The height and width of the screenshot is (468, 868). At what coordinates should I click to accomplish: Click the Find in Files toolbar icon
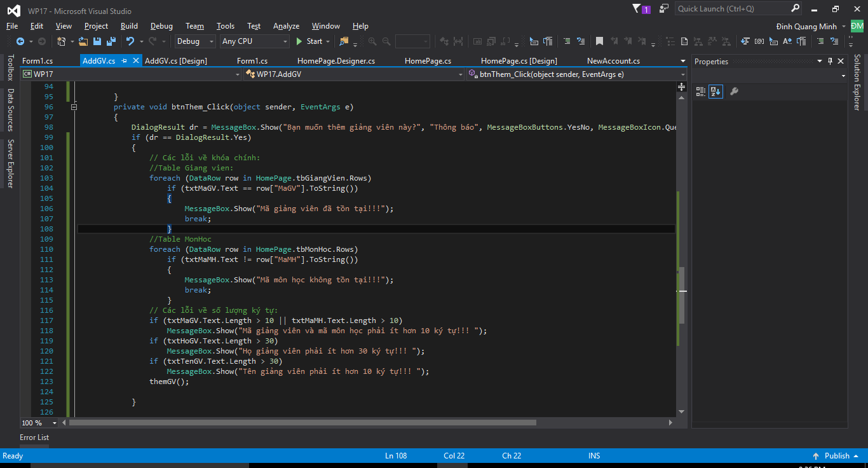click(344, 41)
